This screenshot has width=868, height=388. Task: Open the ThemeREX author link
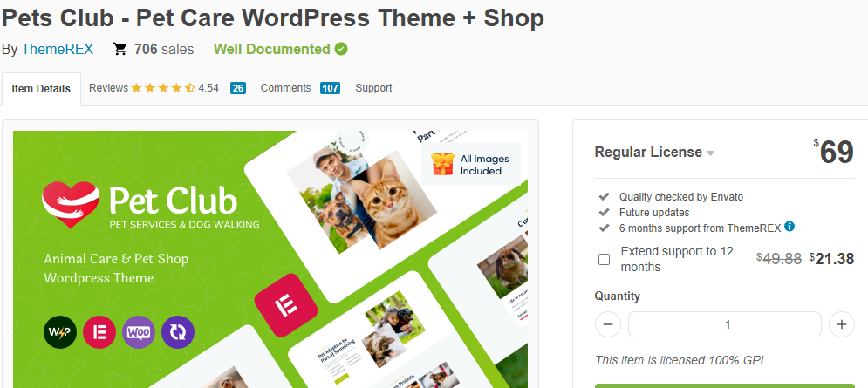pos(58,49)
